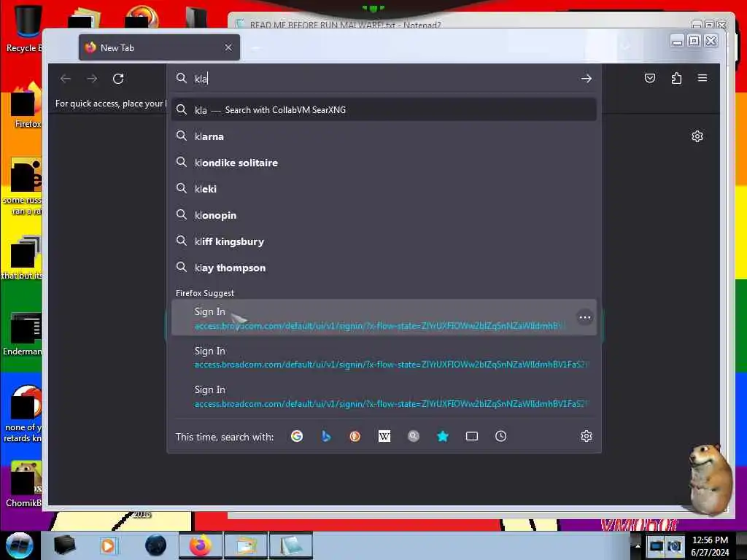Search with DuckDuckGo engine icon
Image resolution: width=747 pixels, height=560 pixels.
355,436
